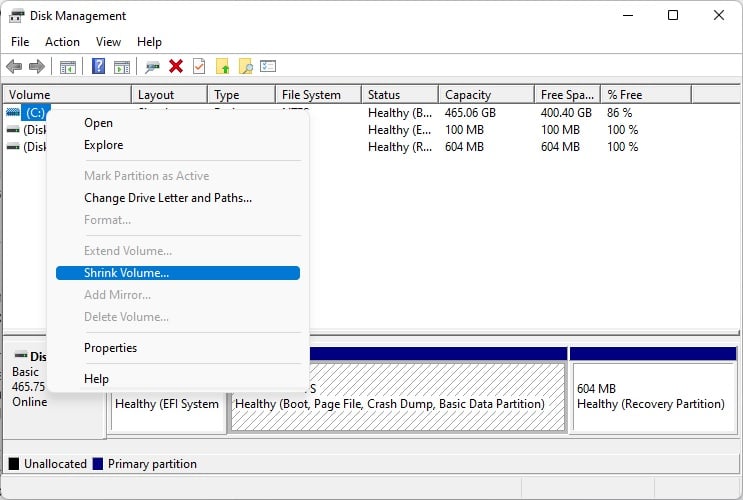
Task: Click the 86 % free cell
Action: tap(619, 113)
